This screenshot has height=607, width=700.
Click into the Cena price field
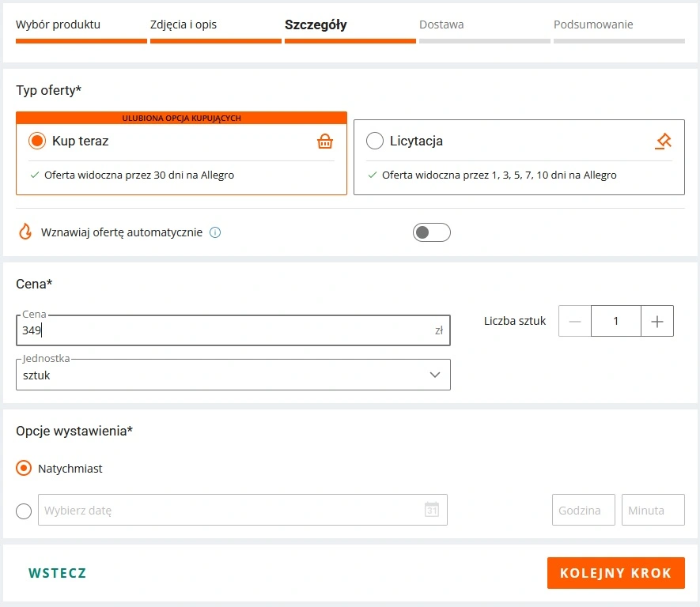tap(225, 330)
